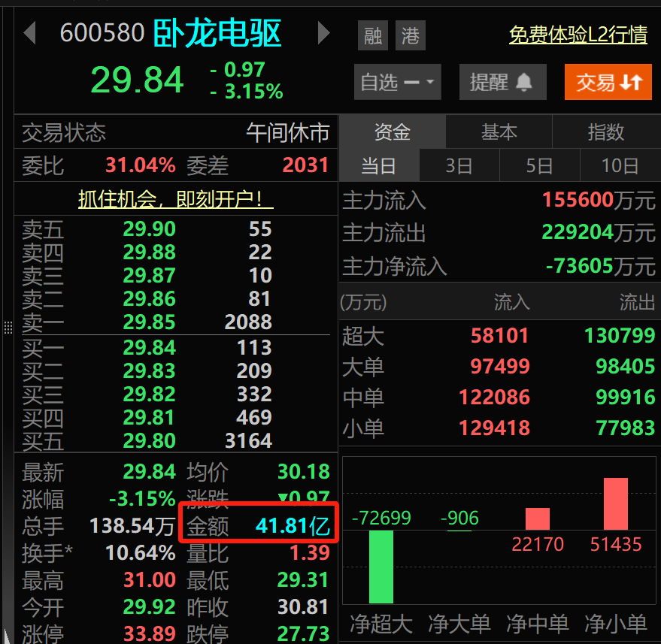Click the large current price 29.84

point(138,80)
